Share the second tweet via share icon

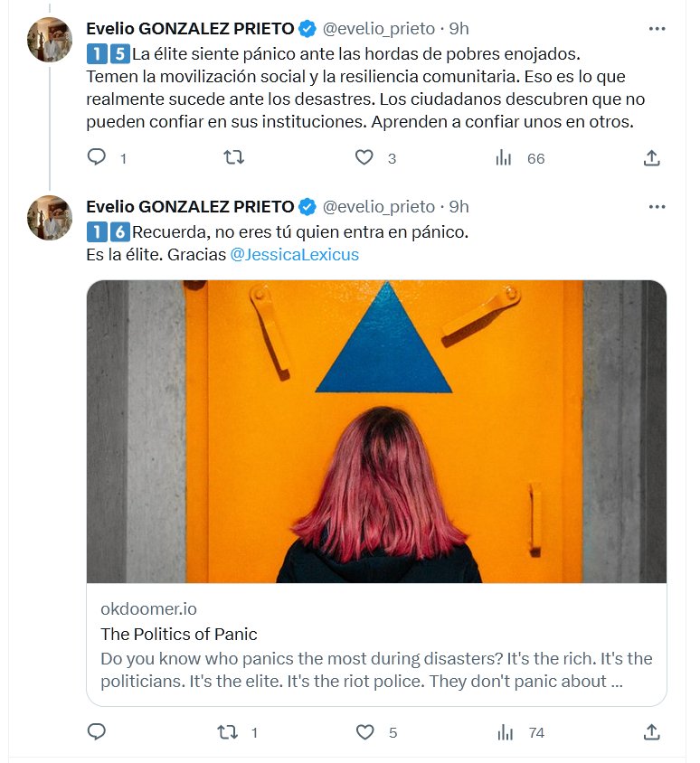pyautogui.click(x=651, y=732)
